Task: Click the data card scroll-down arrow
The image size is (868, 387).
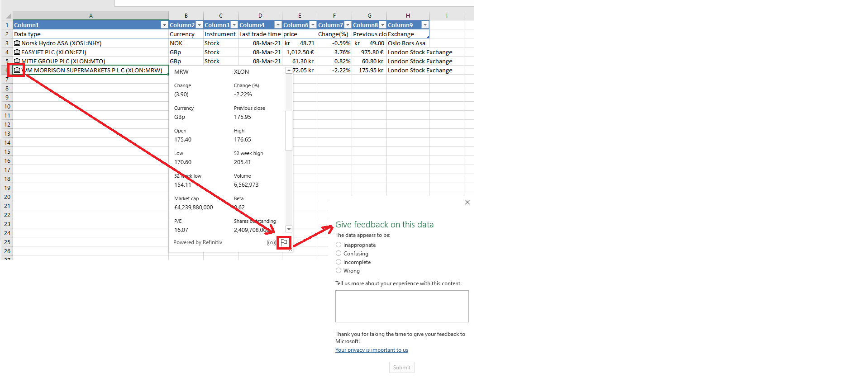Action: pos(289,229)
